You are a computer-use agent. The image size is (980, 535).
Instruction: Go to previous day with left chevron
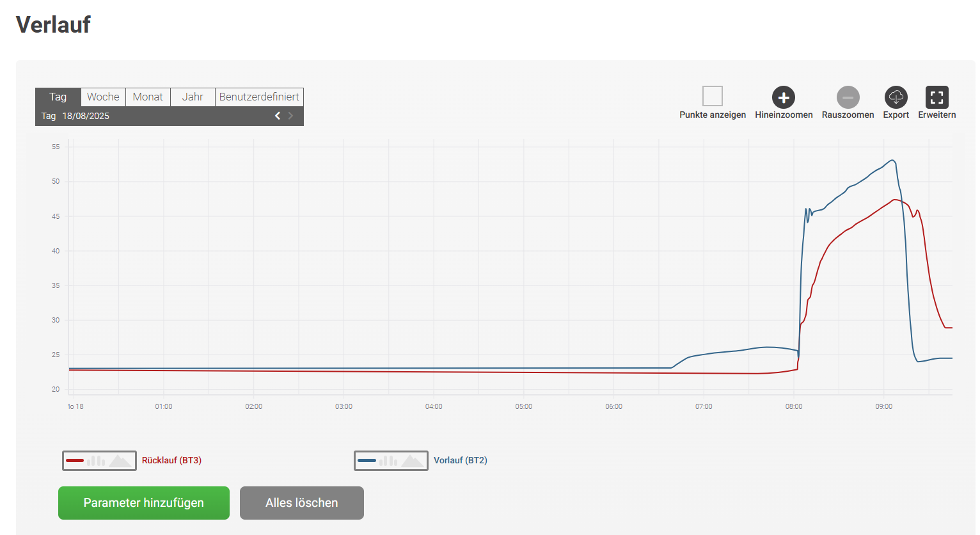tap(278, 116)
